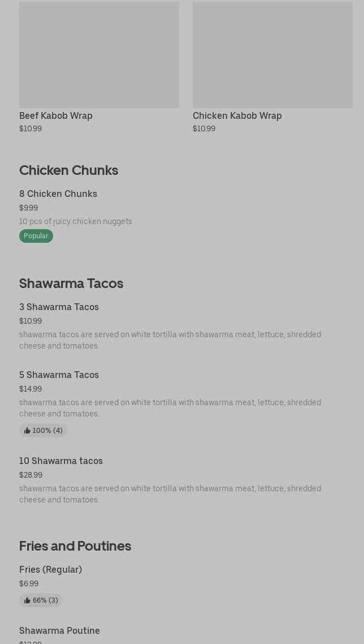This screenshot has height=644, width=364.
Task: Choose the 5 Shawarma Tacos item
Action: point(59,375)
